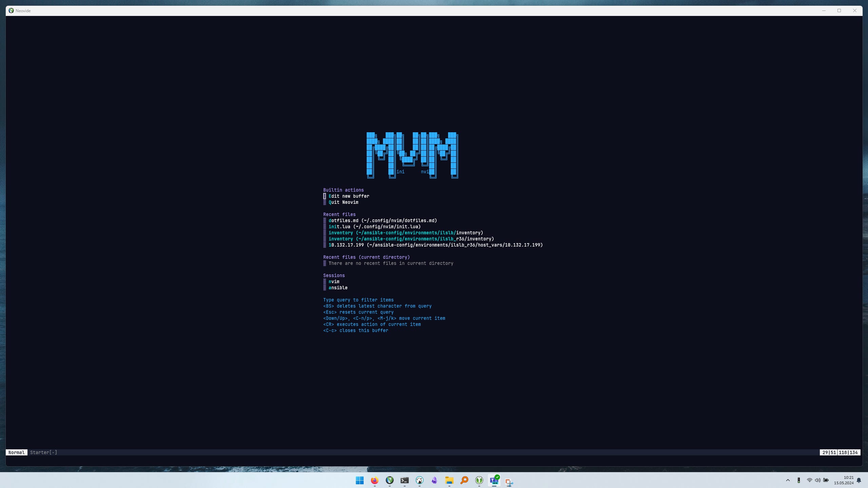Launch Obsidian from the taskbar

pyautogui.click(x=434, y=480)
